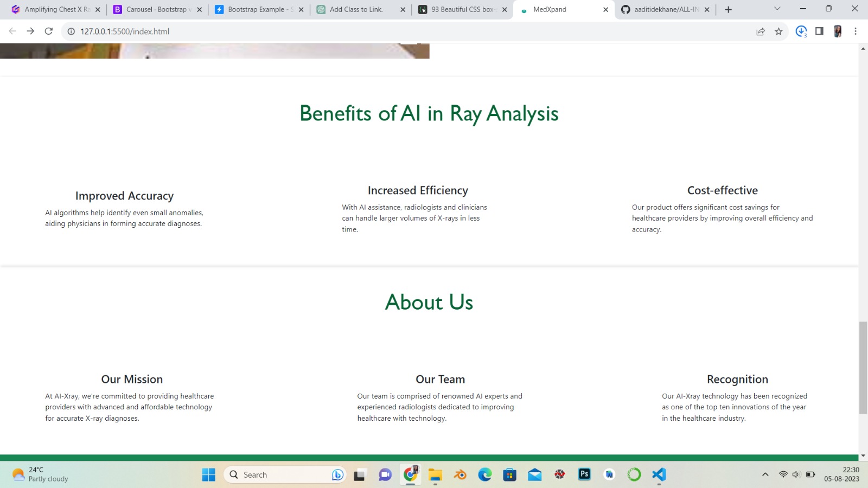The image size is (868, 488).
Task: Open the Chrome profile avatar
Action: [x=838, y=31]
